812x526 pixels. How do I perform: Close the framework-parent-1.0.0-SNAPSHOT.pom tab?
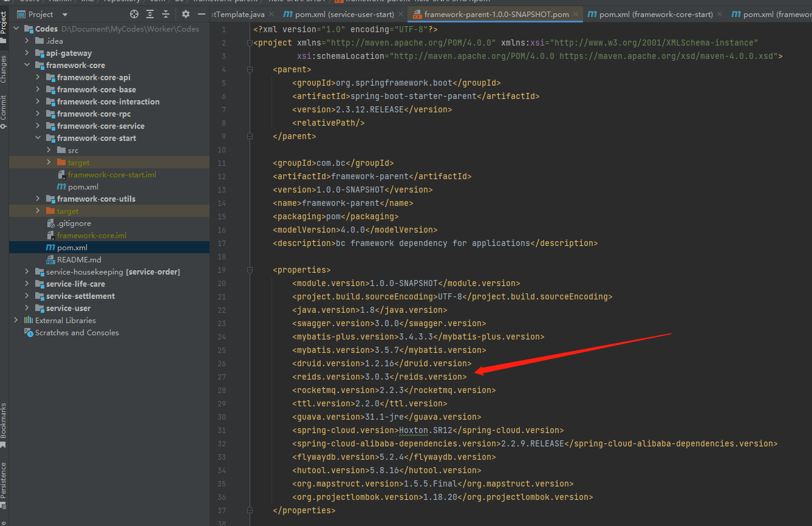pos(575,14)
